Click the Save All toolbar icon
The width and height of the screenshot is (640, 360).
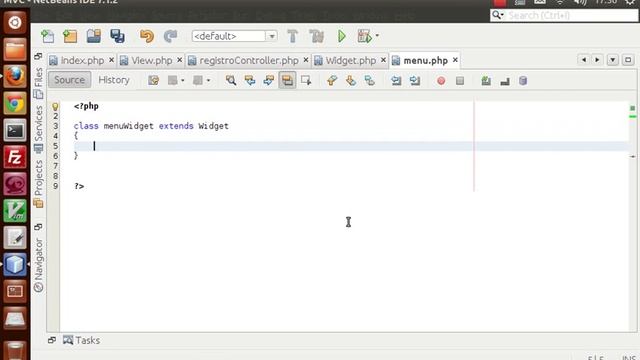[x=117, y=36]
